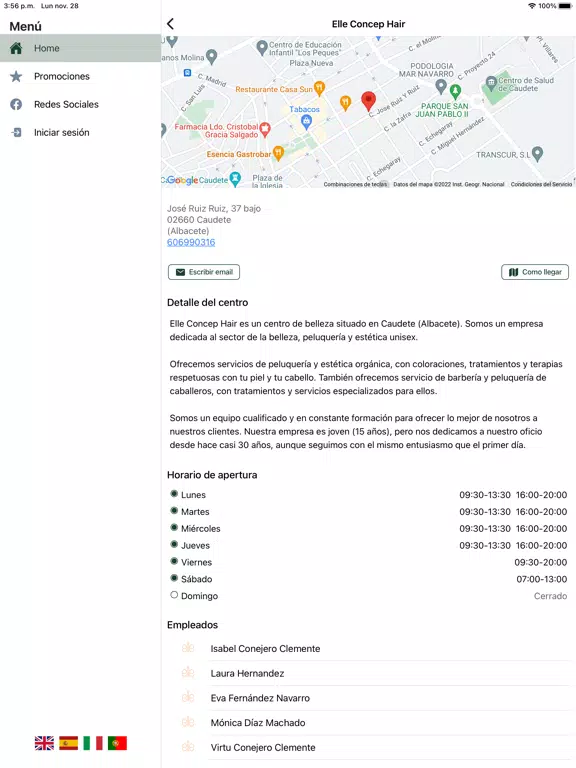Click the Cerrado label for Domingo
Viewport: 576px width, 768px height.
[551, 596]
